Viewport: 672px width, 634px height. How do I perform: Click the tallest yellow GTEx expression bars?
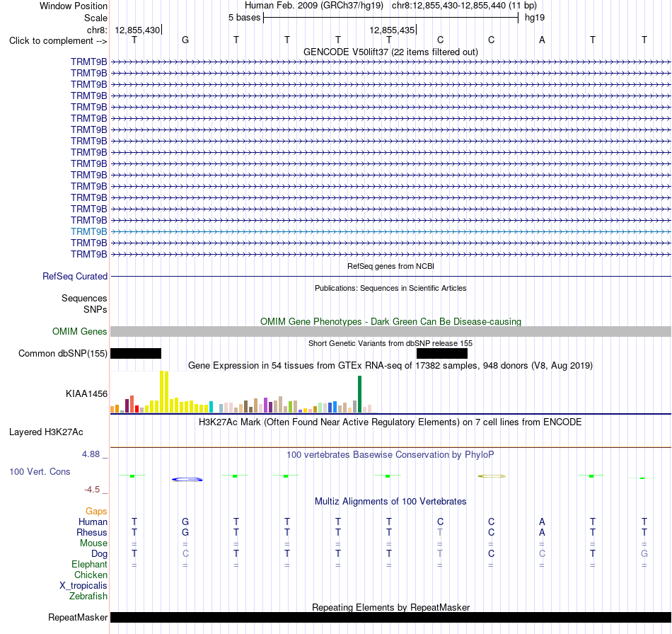164,392
